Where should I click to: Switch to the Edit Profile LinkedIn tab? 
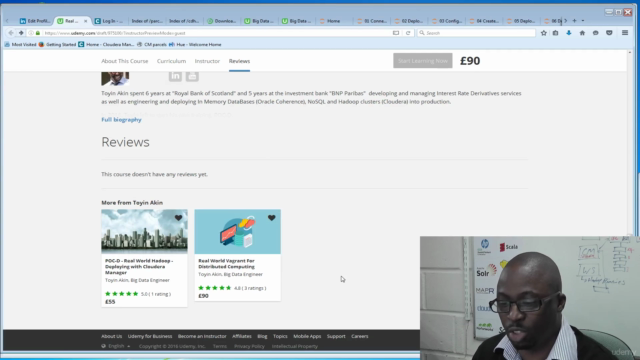tap(35, 21)
